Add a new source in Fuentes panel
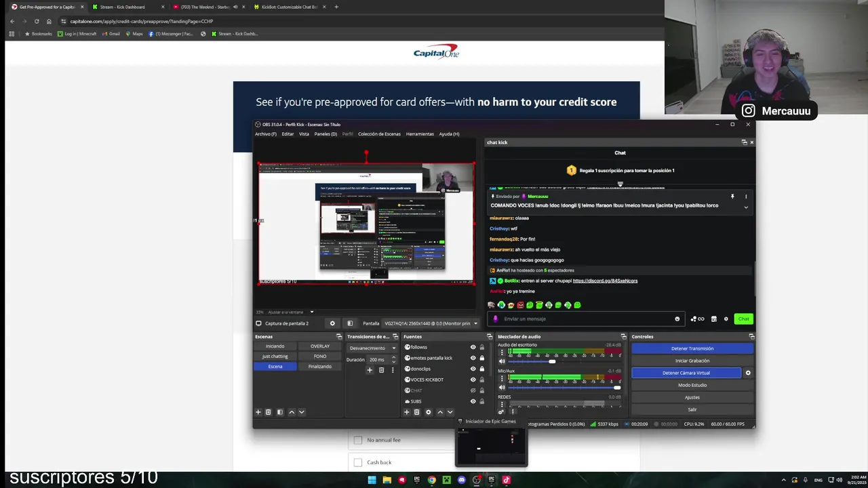Image resolution: width=868 pixels, height=488 pixels. [x=407, y=412]
